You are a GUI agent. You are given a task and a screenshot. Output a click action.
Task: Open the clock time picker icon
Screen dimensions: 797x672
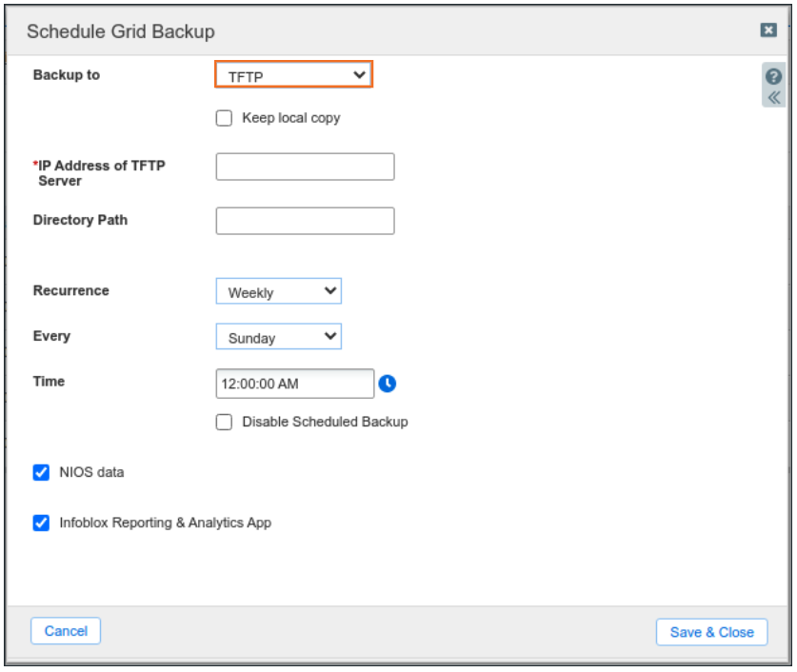tap(389, 383)
